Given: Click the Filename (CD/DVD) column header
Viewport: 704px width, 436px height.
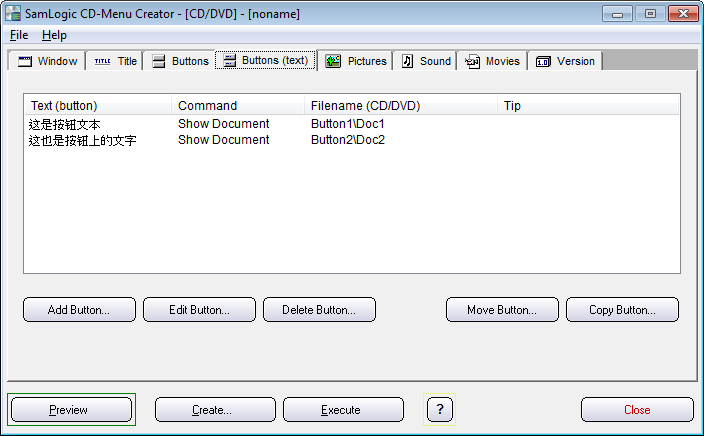Looking at the screenshot, I should [x=400, y=106].
